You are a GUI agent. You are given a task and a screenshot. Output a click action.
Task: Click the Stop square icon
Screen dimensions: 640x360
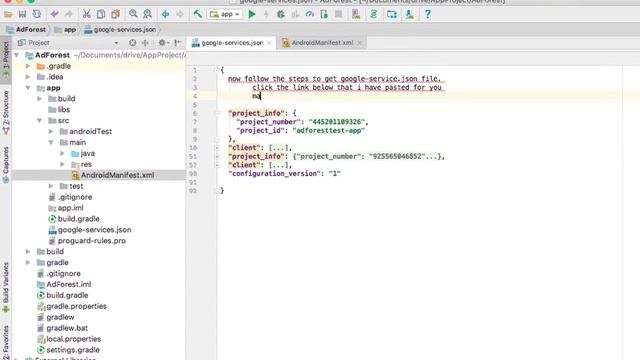coord(338,14)
